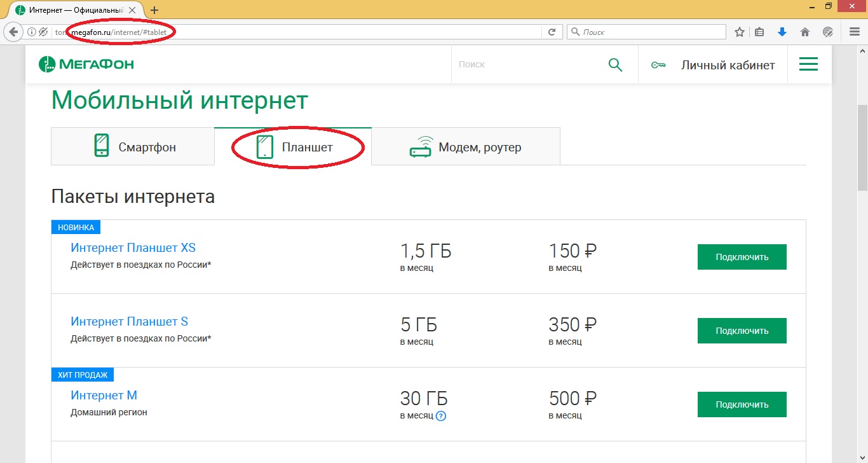868x463 pixels.
Task: Open the Firefox hamburger menu
Action: pos(854,31)
